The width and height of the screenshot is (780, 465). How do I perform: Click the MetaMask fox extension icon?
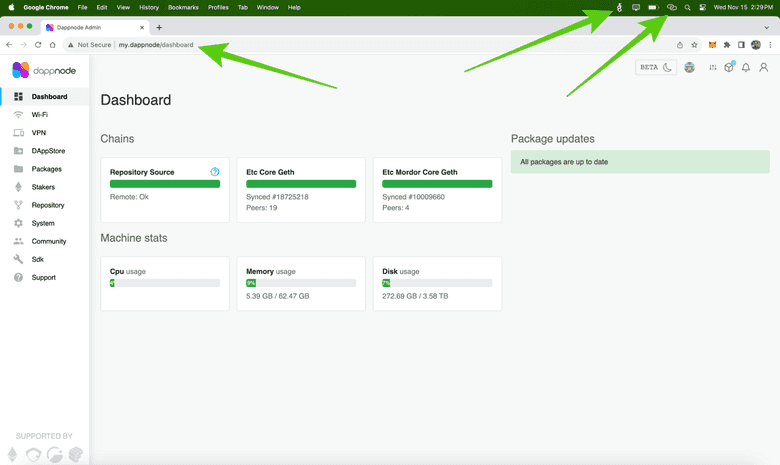(x=713, y=45)
